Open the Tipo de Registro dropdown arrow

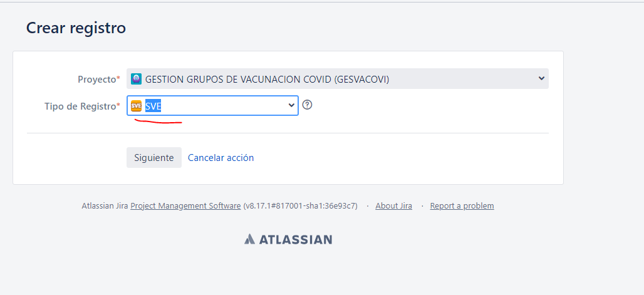291,105
